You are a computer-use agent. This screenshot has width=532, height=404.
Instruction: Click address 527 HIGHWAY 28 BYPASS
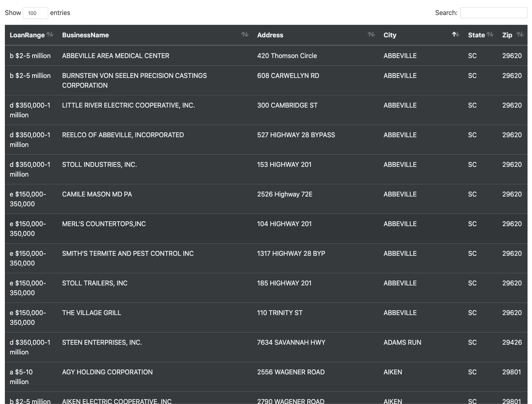click(296, 135)
